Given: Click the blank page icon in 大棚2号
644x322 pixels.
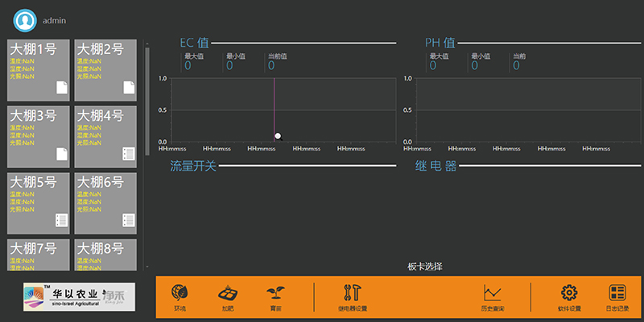Looking at the screenshot, I should click(x=129, y=88).
